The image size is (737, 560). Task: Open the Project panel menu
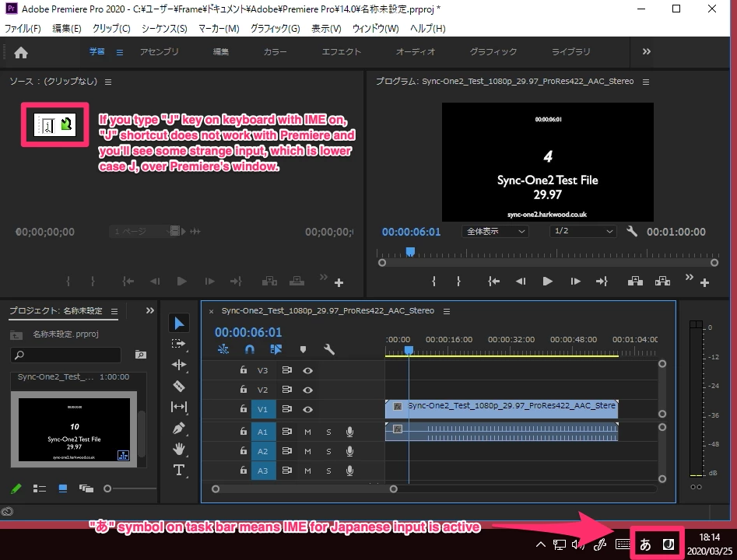tap(114, 311)
